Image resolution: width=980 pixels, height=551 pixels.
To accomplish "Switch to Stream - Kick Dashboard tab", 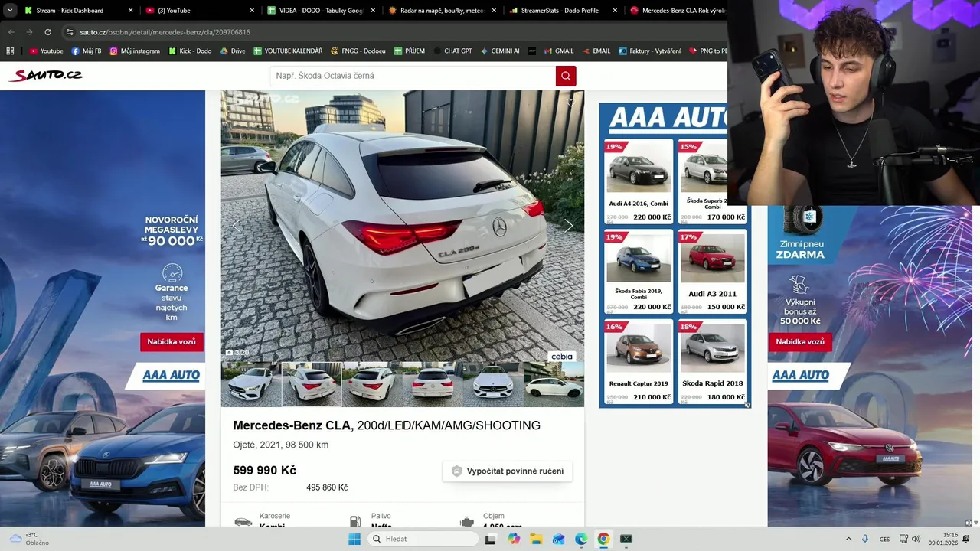I will pos(78,11).
